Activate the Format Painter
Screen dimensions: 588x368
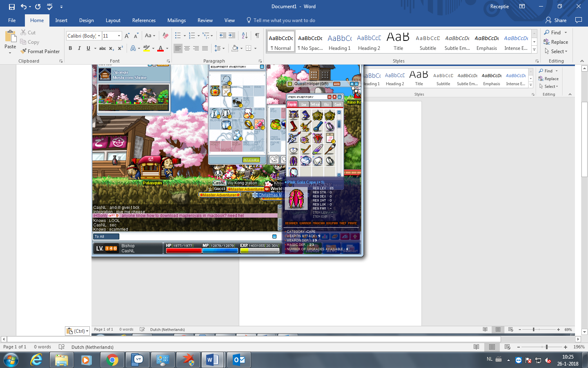pyautogui.click(x=40, y=51)
